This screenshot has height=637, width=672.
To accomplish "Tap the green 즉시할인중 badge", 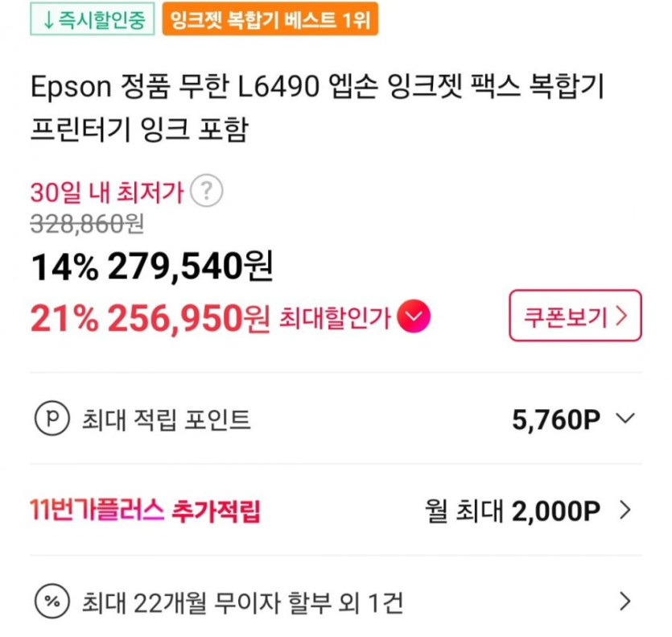I will click(92, 19).
